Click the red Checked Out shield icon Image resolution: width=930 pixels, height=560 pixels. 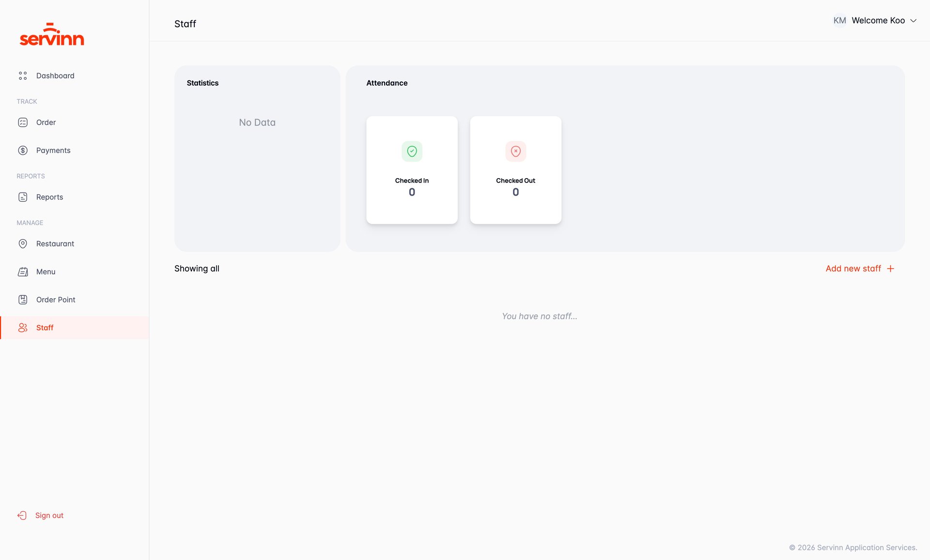point(515,151)
